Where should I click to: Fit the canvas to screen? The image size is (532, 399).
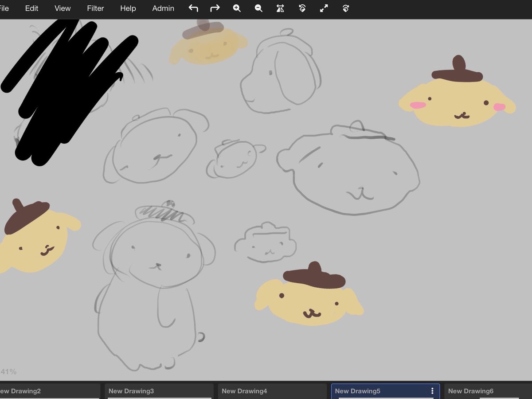click(x=324, y=8)
